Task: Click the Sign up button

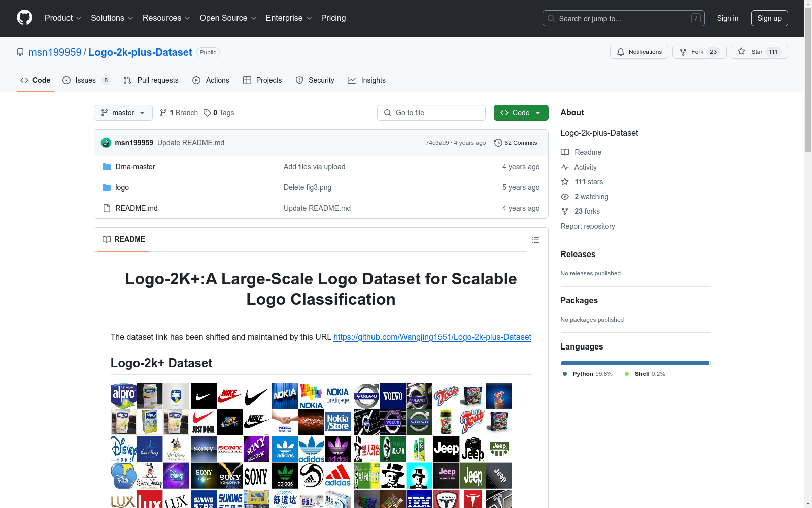Action: (x=769, y=18)
